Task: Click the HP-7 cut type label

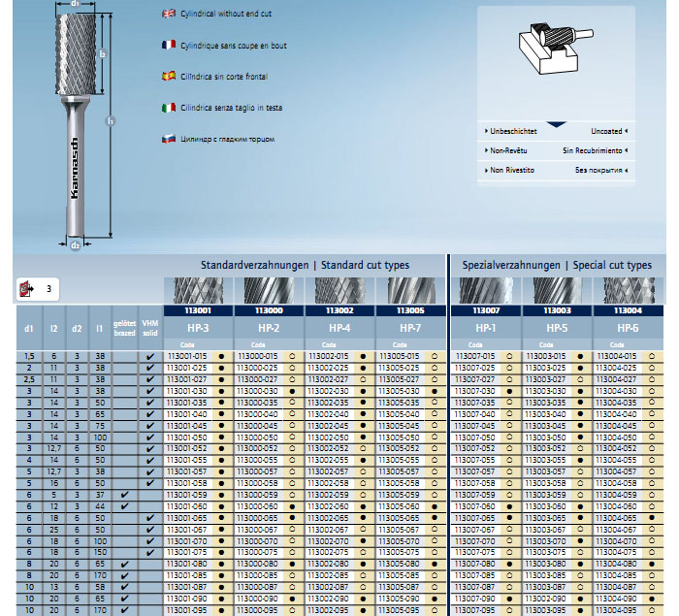Action: pyautogui.click(x=411, y=329)
